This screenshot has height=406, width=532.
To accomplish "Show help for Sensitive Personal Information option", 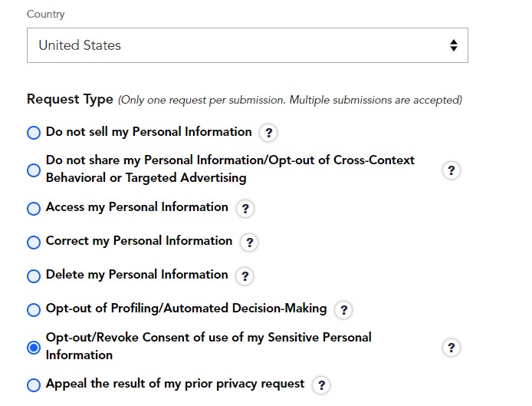I will 451,348.
